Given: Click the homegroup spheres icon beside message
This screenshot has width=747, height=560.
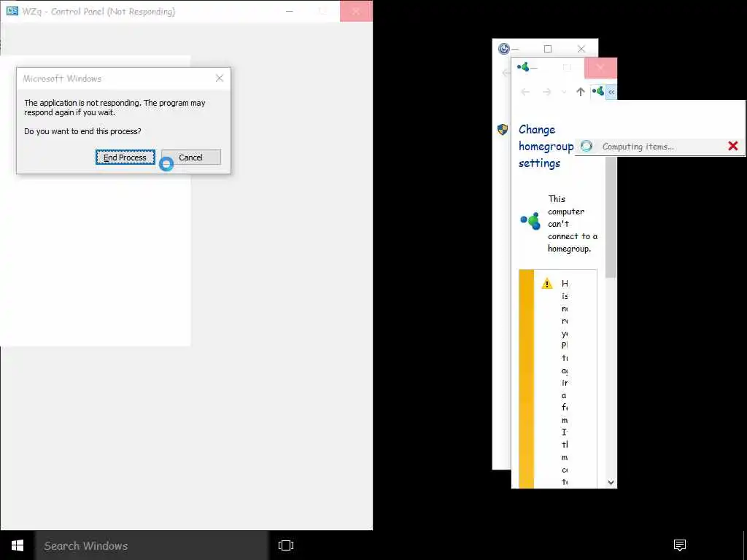Looking at the screenshot, I should (530, 220).
